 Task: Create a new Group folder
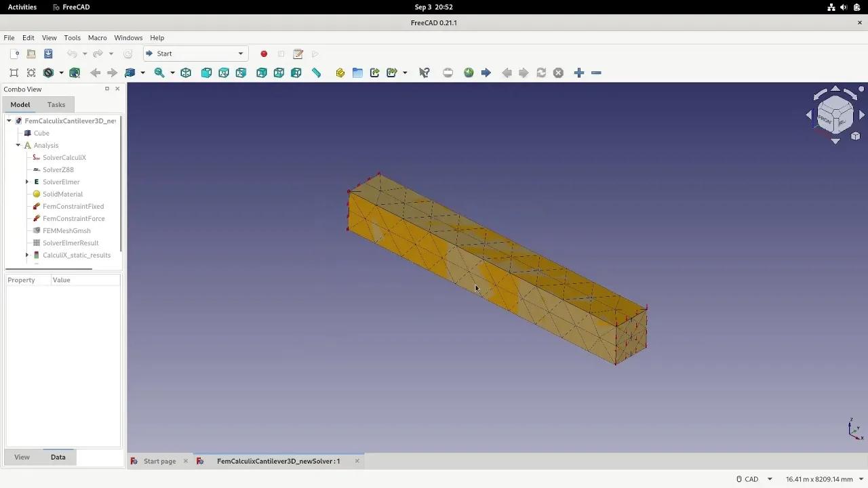(x=357, y=73)
